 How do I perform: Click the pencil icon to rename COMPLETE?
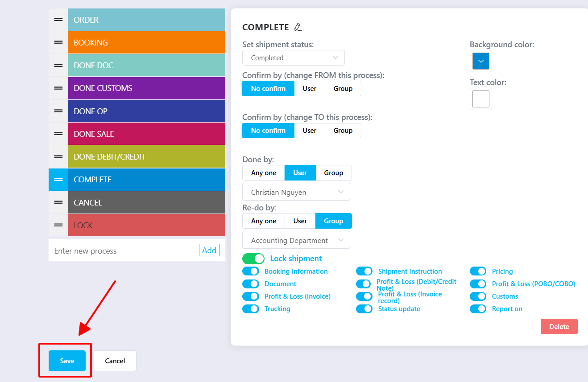(x=298, y=27)
